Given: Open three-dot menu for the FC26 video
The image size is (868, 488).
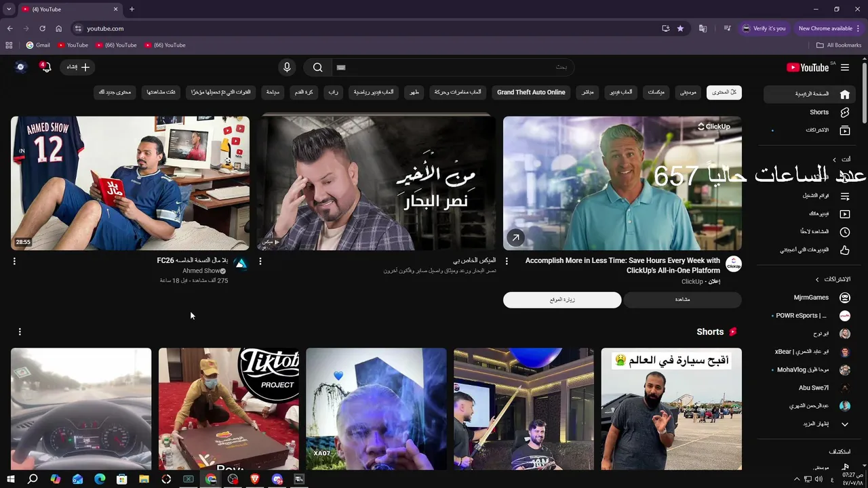Looking at the screenshot, I should [x=14, y=261].
